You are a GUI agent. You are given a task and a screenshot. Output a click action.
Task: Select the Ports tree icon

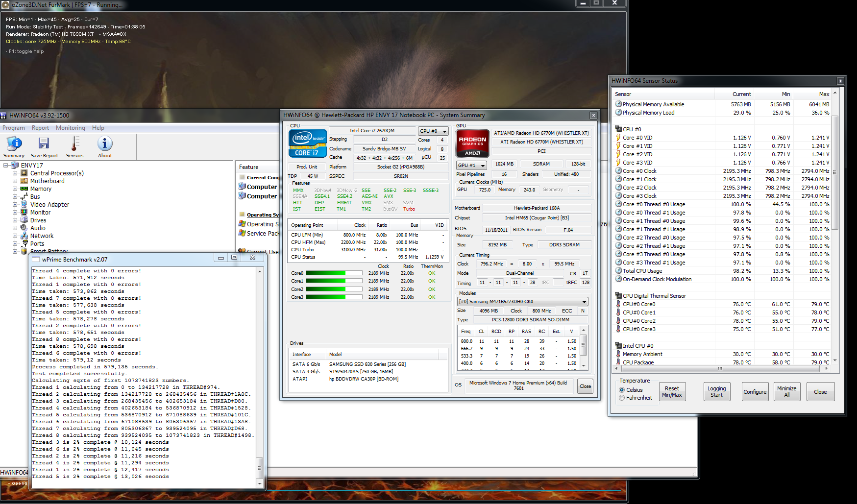click(x=24, y=243)
